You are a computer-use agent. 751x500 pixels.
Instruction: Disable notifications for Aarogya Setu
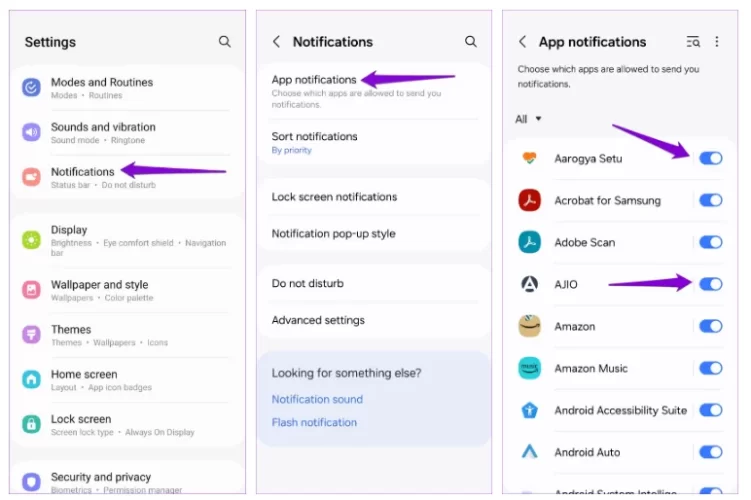click(x=710, y=158)
